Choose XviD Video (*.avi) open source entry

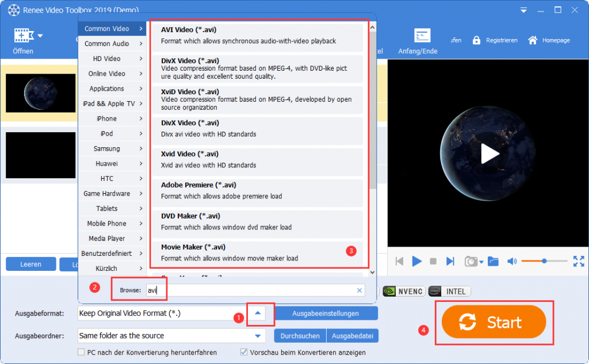(257, 100)
